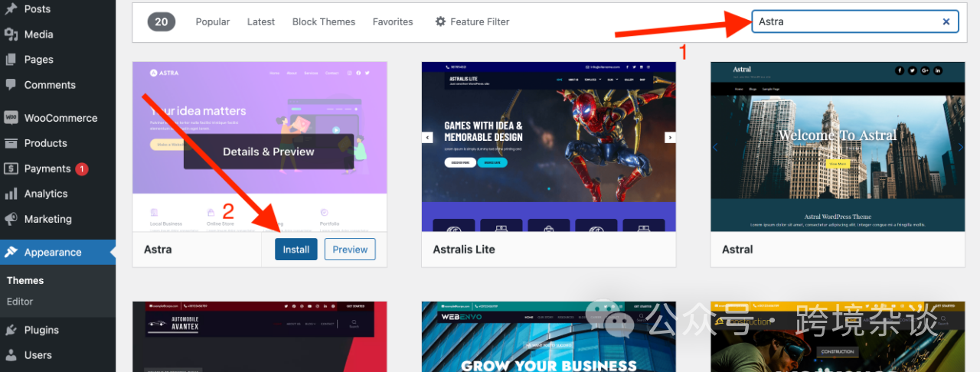Switch to Popular themes tab
Viewport: 980px width, 372px height.
pyautogui.click(x=213, y=21)
